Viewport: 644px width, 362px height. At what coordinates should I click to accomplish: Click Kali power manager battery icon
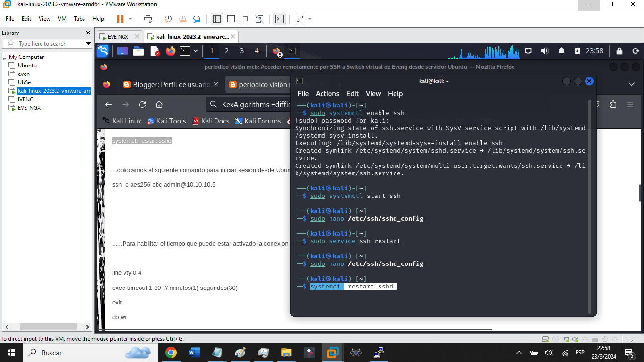coord(578,51)
